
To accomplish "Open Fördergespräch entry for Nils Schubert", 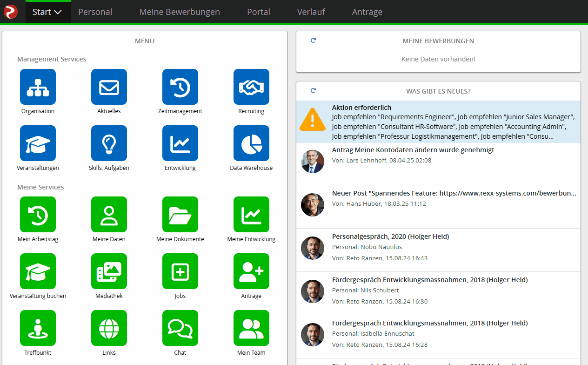I will coord(438,293).
